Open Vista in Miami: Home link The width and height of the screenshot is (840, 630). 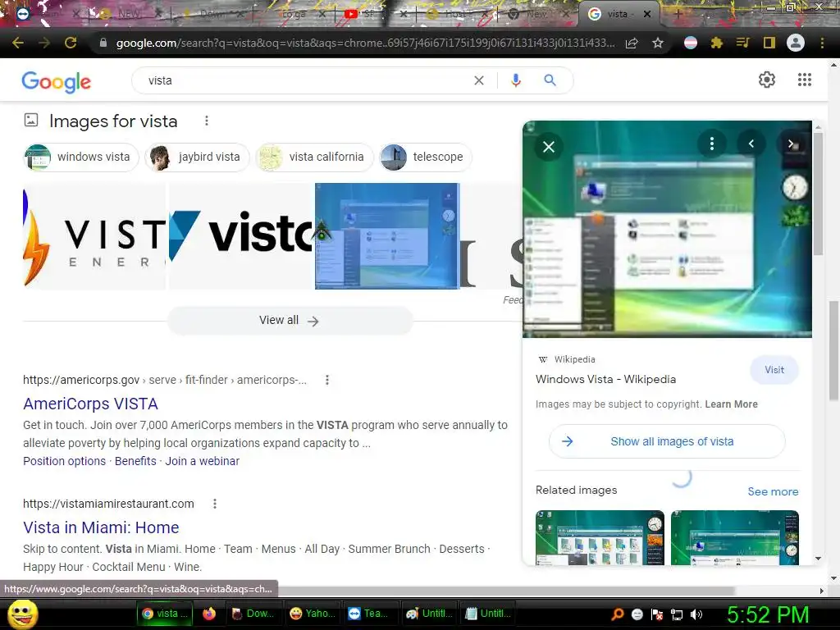101,527
